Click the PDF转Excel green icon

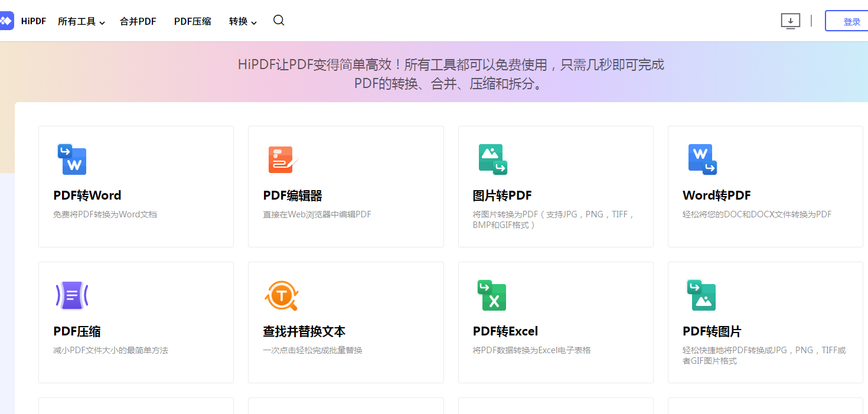tap(492, 295)
